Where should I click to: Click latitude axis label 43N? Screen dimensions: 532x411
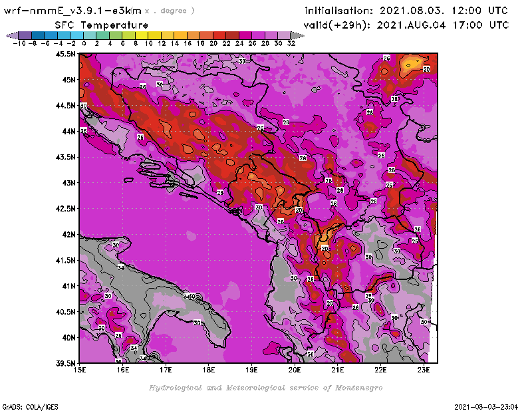pyautogui.click(x=68, y=183)
